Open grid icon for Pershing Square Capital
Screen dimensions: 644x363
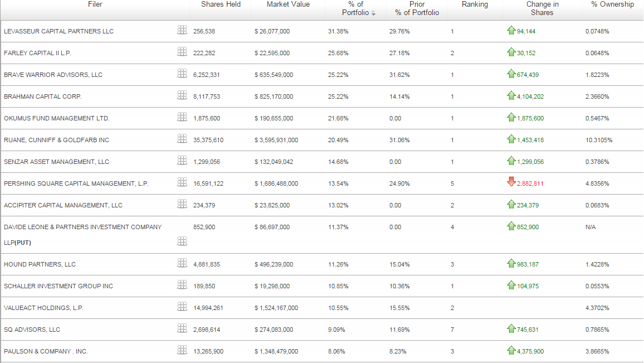182,182
